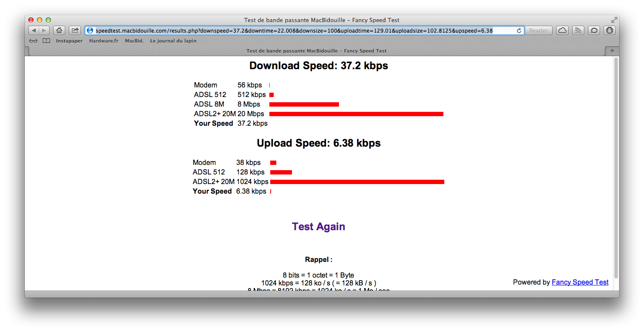Enter full screen using the corner arrows
Screen dimensions: 644x332
point(614,20)
